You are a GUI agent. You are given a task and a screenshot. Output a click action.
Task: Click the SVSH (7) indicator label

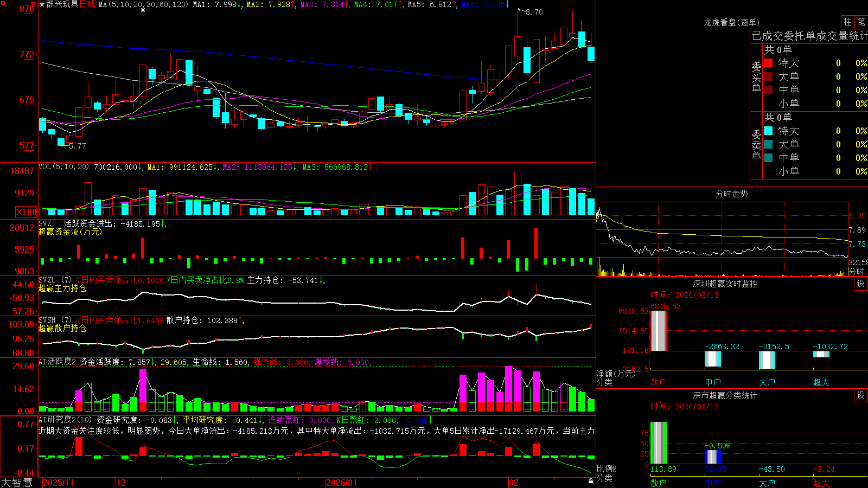click(x=55, y=320)
